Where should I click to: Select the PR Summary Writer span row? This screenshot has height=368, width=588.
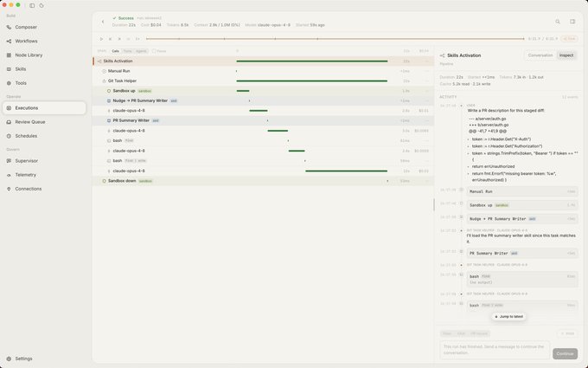point(263,121)
